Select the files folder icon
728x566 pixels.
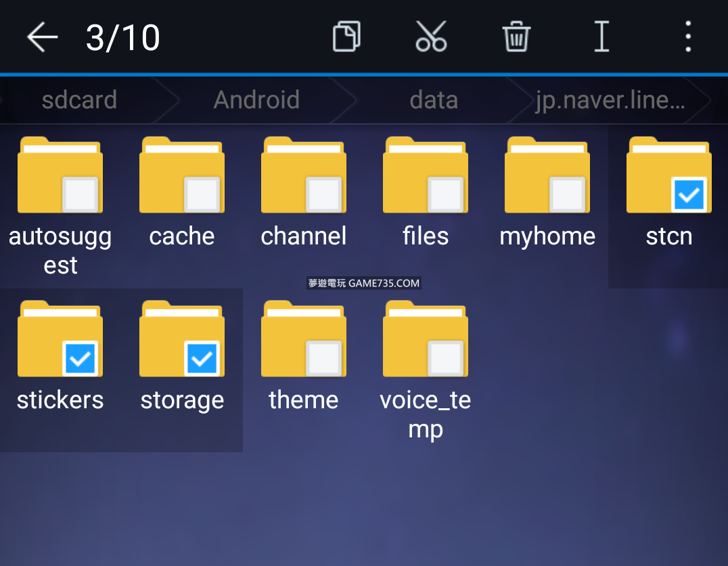425,175
